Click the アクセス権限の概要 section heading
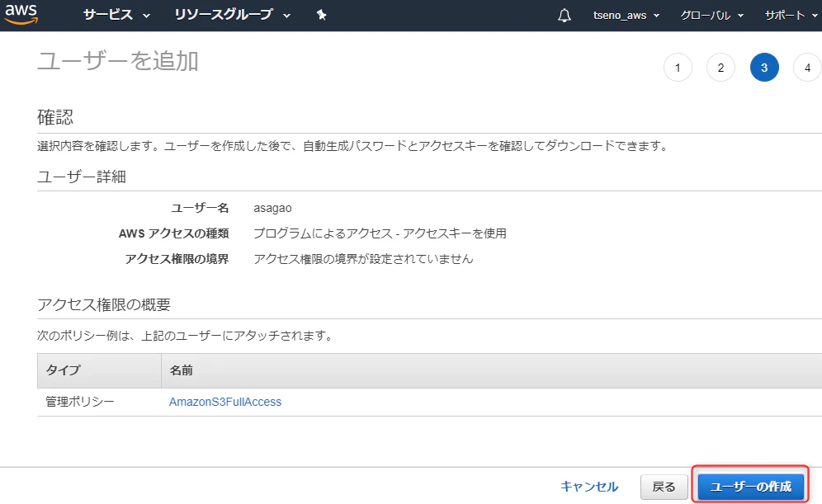 (x=104, y=304)
